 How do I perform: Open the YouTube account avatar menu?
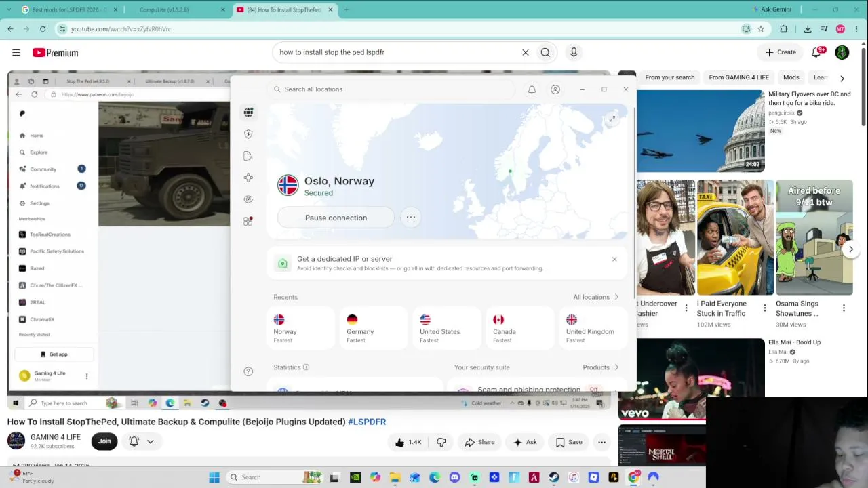[842, 52]
